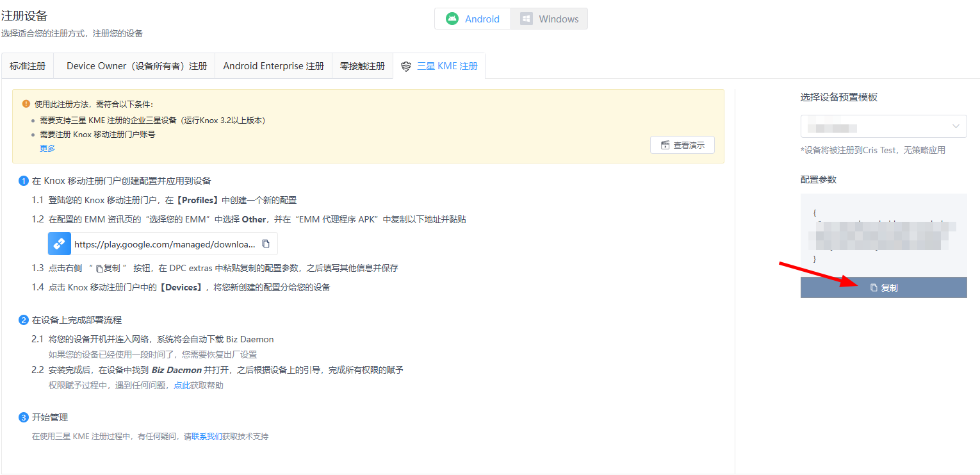Click the inline copy icon in step 1.3
The image size is (980, 475).
pos(99,269)
